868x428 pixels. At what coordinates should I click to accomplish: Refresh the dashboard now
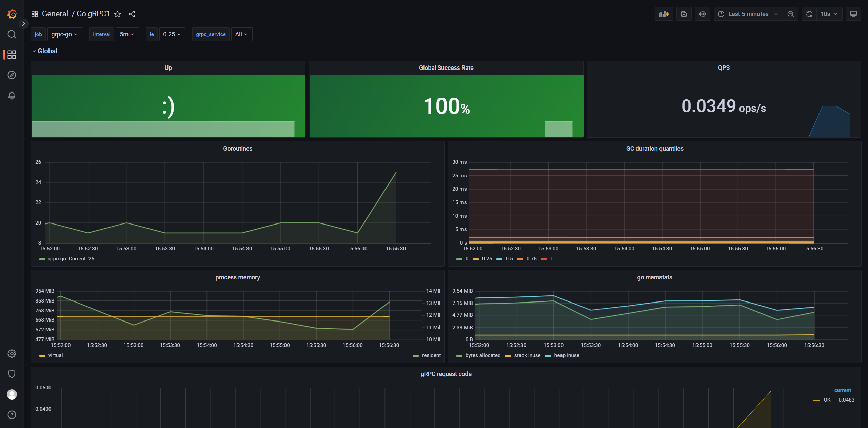(x=809, y=14)
